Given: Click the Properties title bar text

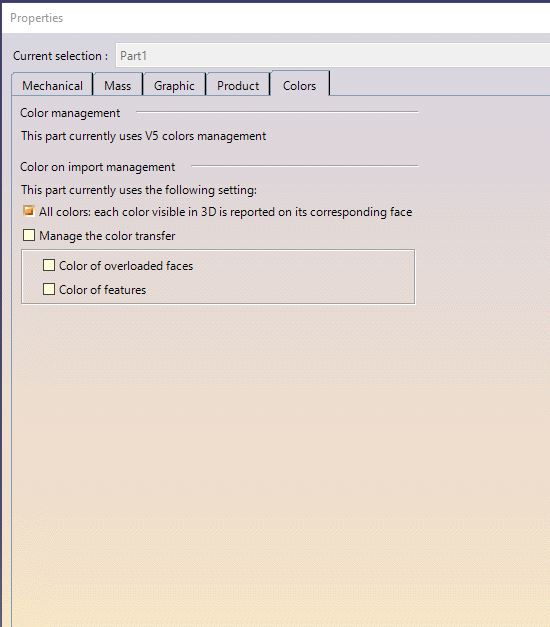Looking at the screenshot, I should pyautogui.click(x=36, y=18).
